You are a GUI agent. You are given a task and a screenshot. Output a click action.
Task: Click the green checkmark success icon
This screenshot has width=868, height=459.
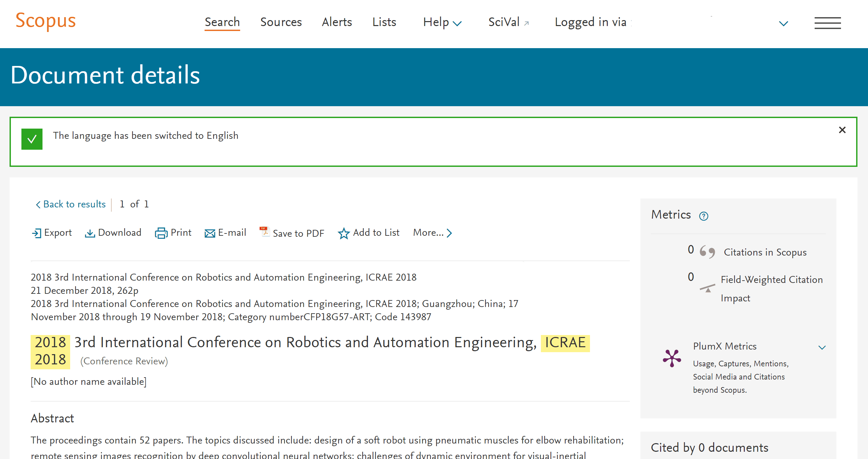(32, 139)
